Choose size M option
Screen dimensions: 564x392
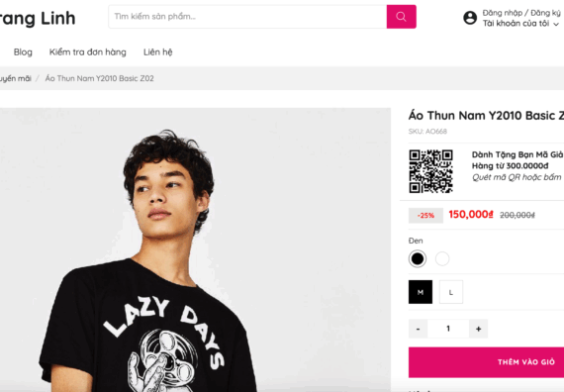[421, 292]
